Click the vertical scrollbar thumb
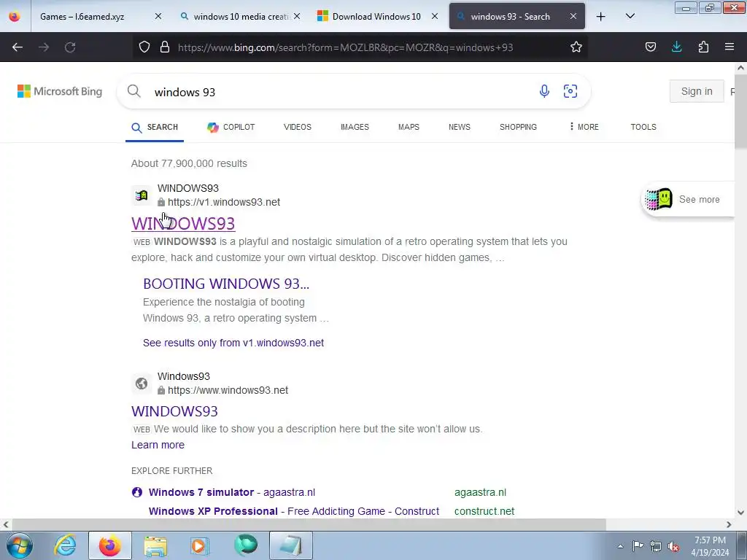The height and width of the screenshot is (560, 747). [740, 113]
